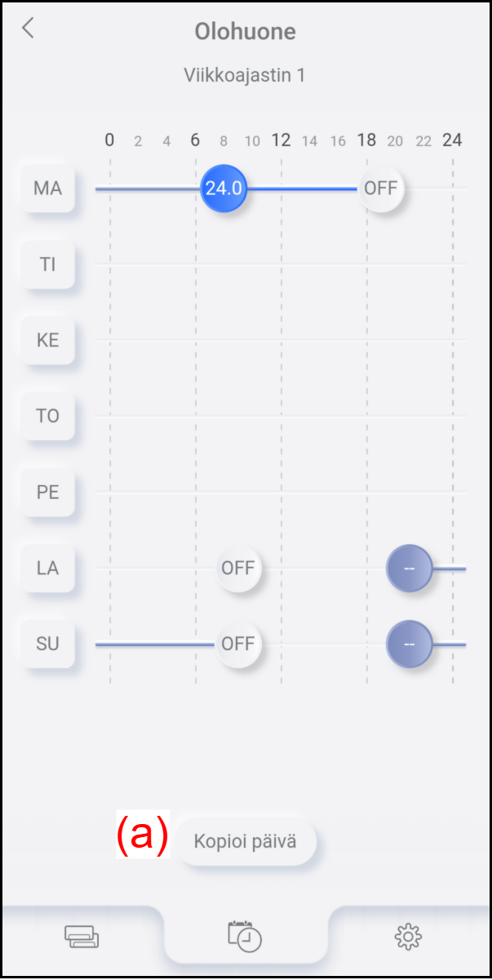Tap the OFF marker on Sunday's timeline
Screen dimensions: 492x980
[238, 644]
